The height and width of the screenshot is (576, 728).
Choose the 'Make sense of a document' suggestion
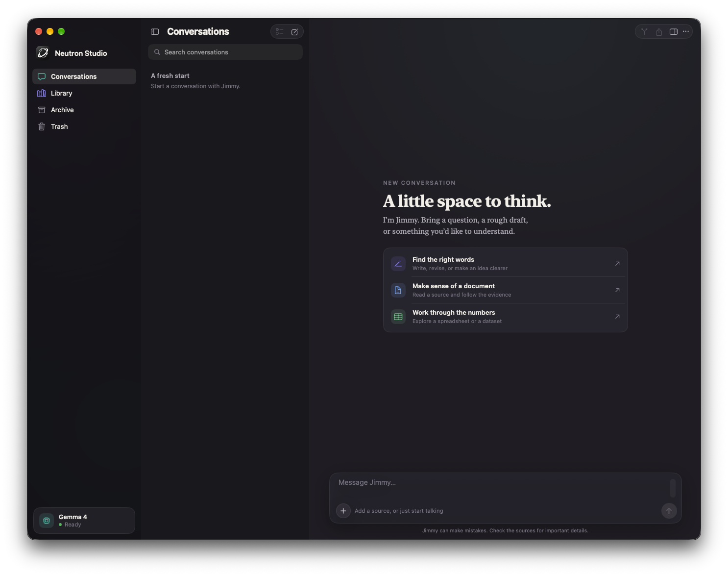tap(506, 290)
